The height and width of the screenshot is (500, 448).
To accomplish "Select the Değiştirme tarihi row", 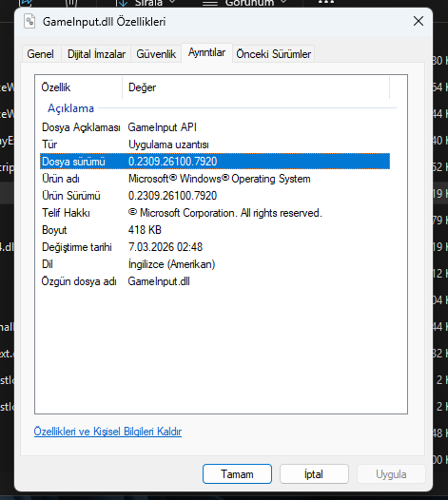I will coord(215,247).
